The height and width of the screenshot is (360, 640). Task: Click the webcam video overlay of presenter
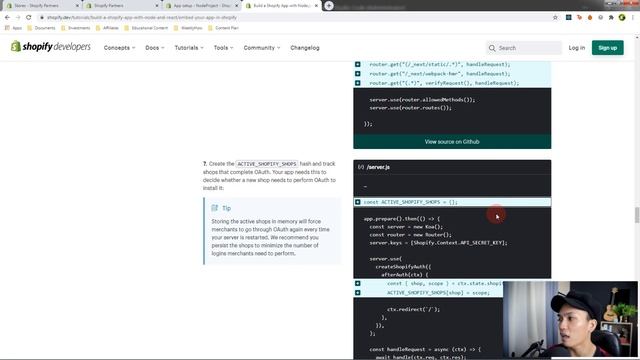(570, 319)
